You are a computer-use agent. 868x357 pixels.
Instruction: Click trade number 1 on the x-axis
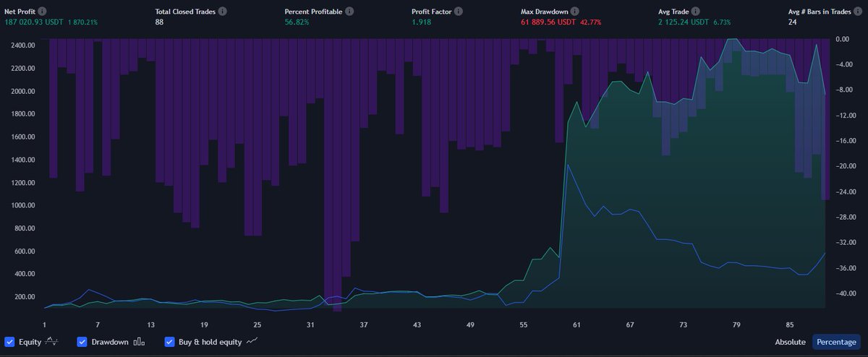(x=44, y=325)
